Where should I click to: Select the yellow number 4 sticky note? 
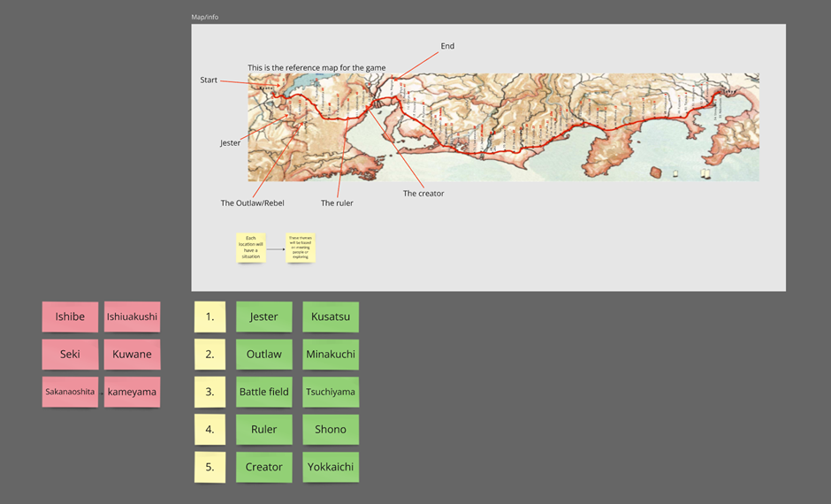tap(210, 429)
